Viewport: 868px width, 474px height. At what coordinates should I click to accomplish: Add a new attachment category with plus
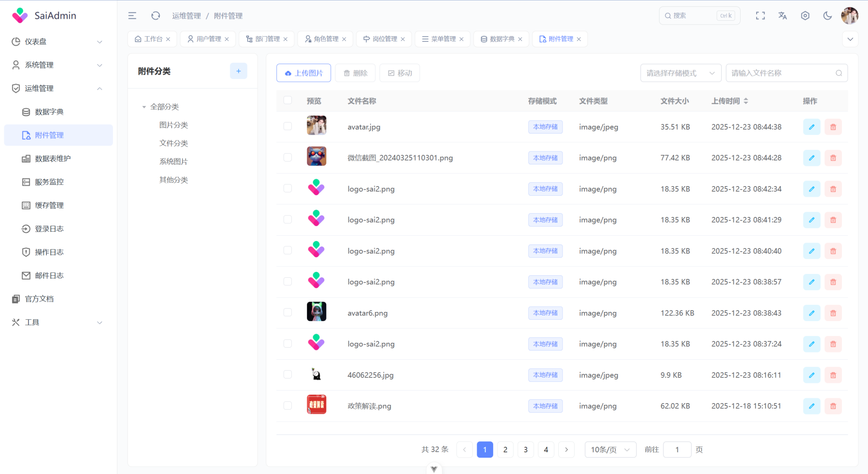coord(238,71)
